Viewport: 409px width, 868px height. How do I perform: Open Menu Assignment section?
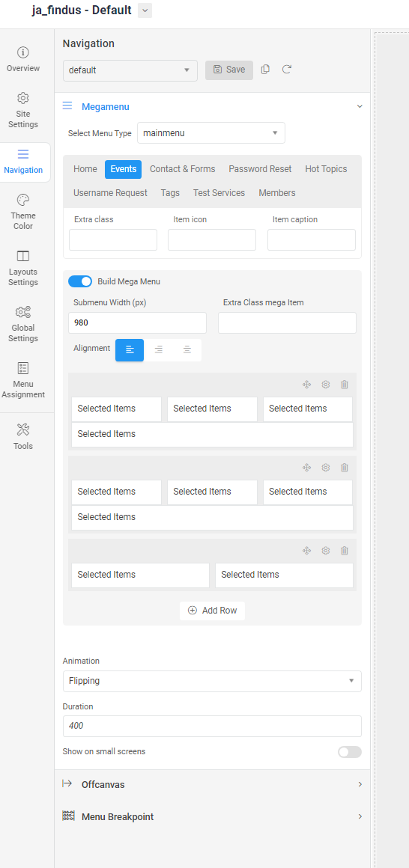(x=23, y=381)
